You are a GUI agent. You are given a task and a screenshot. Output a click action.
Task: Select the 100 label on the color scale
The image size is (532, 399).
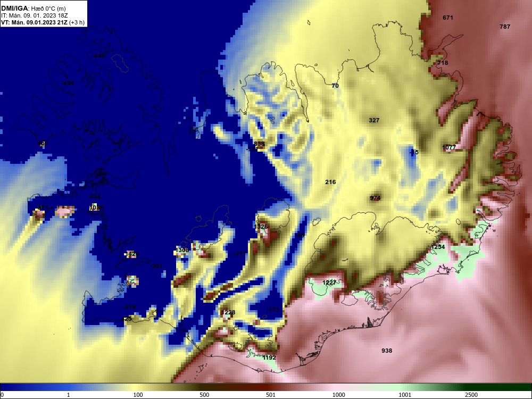point(138,395)
